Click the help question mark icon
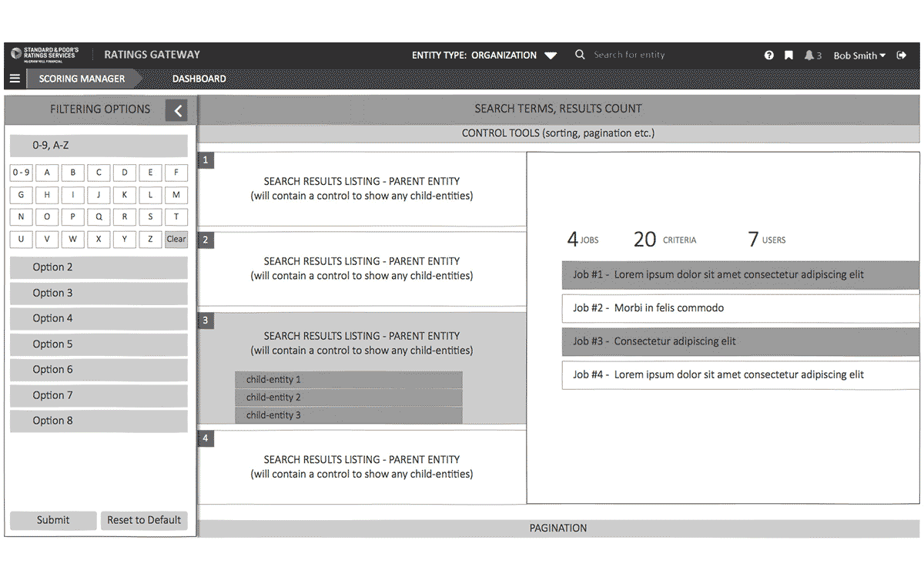Viewport: 924px width, 584px height. 768,55
